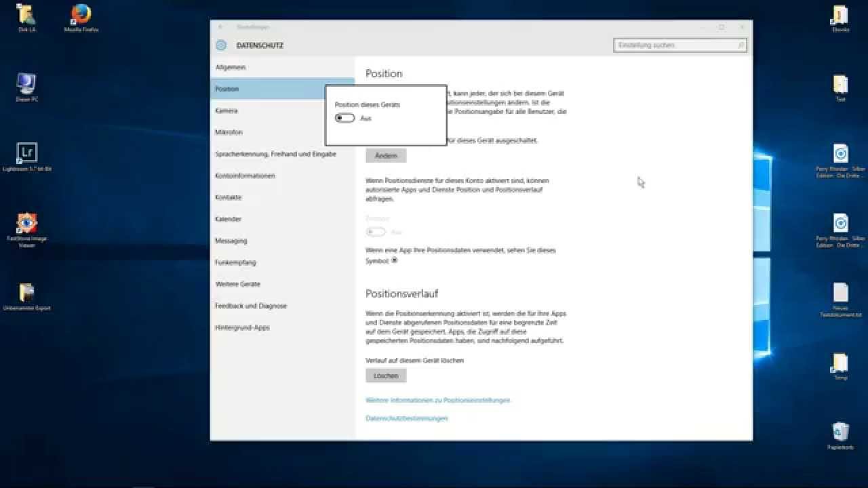This screenshot has width=868, height=488.
Task: Open the Kontoinformationen section
Action: [282, 176]
